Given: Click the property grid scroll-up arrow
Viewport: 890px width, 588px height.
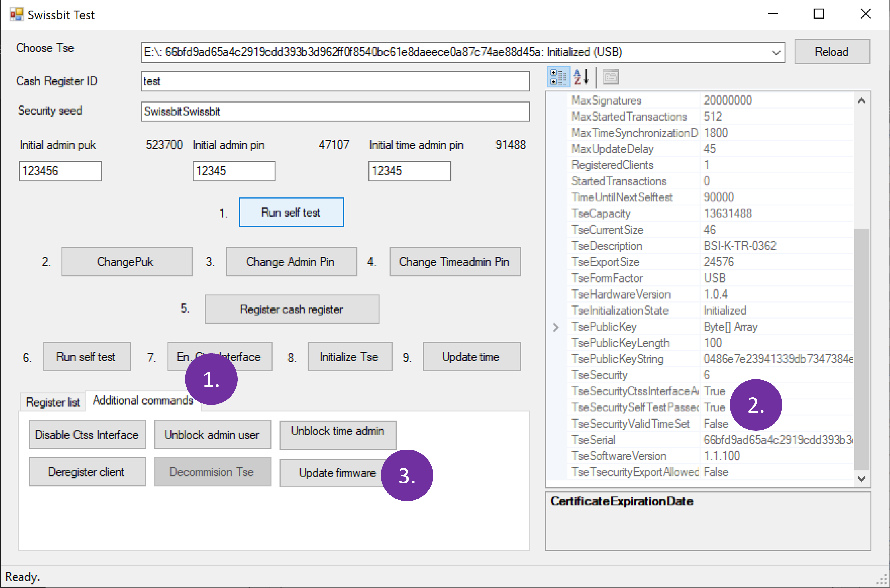Looking at the screenshot, I should coord(862,101).
